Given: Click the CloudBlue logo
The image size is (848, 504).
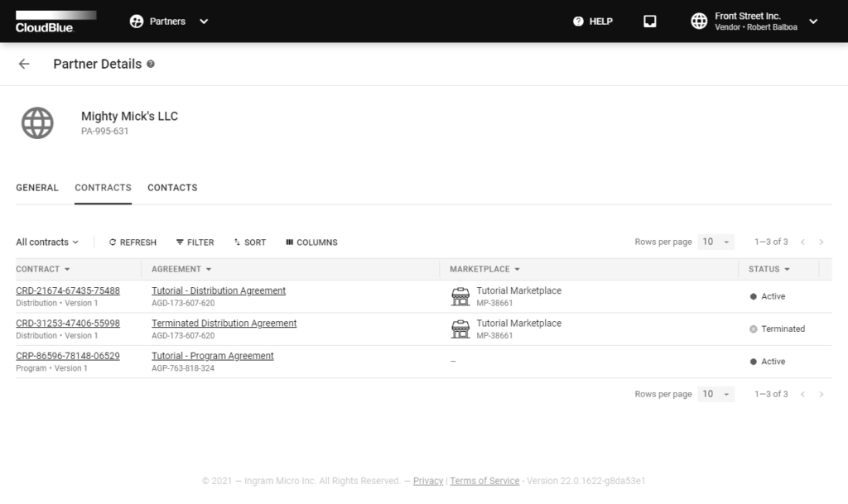Looking at the screenshot, I should coord(55,22).
